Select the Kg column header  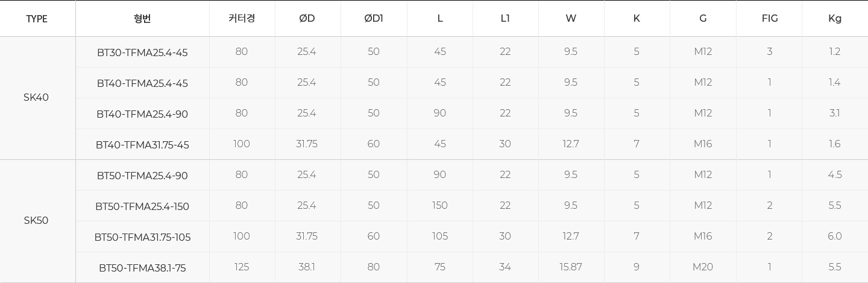[835, 18]
